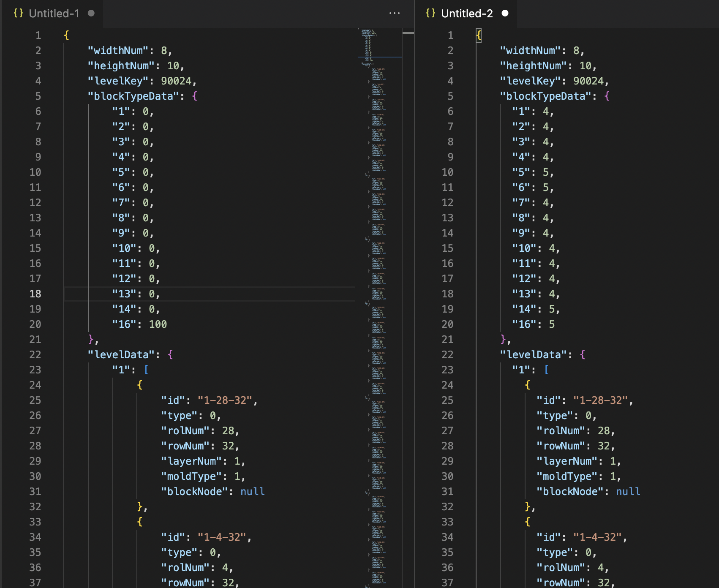The image size is (719, 588).
Task: Open the editor More Actions ellipsis menu
Action: (395, 13)
